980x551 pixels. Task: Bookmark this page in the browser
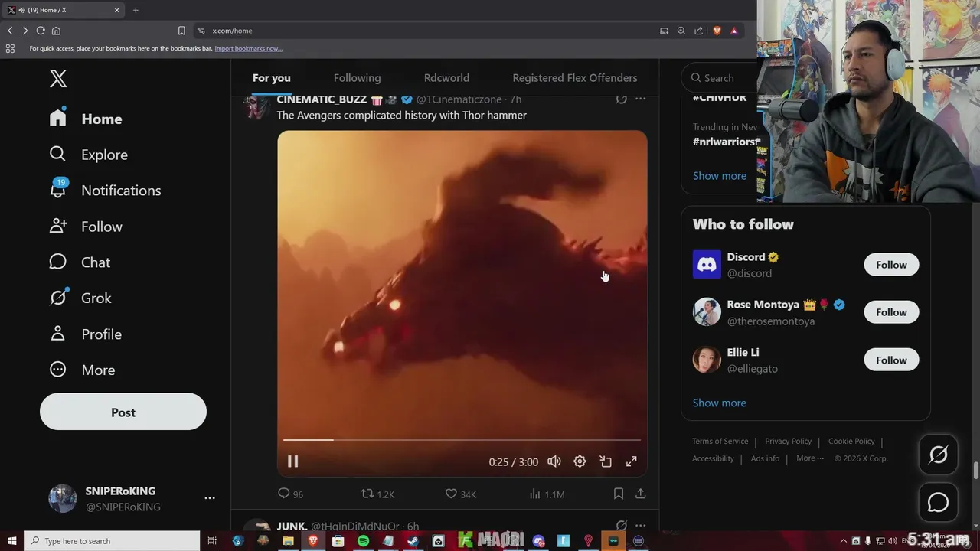point(181,31)
